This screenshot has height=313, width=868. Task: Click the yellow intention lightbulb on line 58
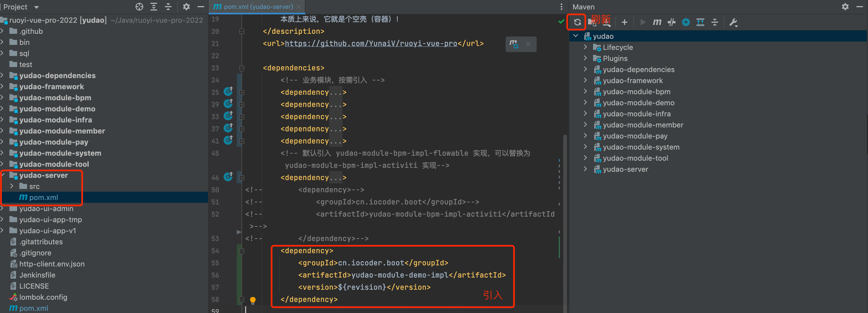[x=253, y=300]
